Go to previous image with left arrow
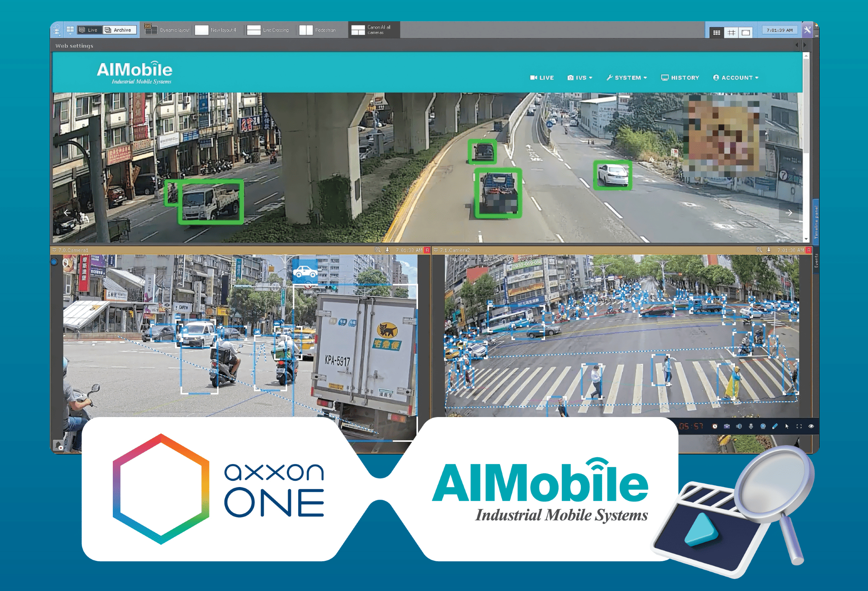This screenshot has height=591, width=868. [67, 213]
